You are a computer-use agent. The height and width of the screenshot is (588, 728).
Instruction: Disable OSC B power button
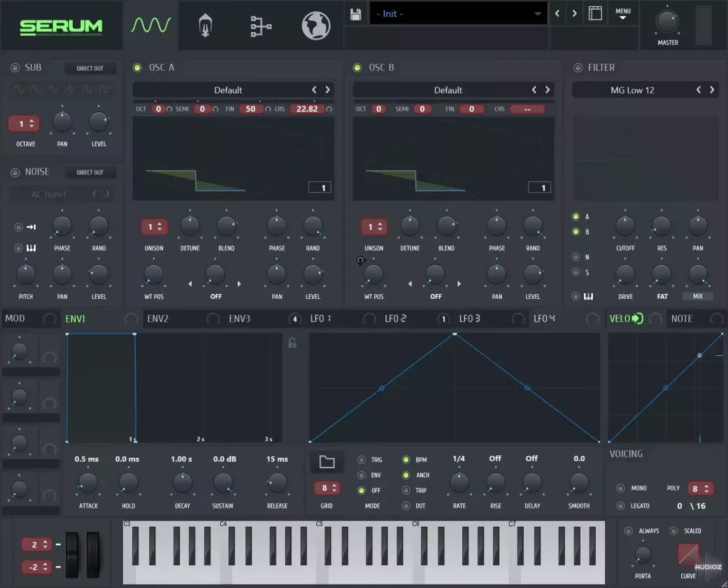(357, 68)
